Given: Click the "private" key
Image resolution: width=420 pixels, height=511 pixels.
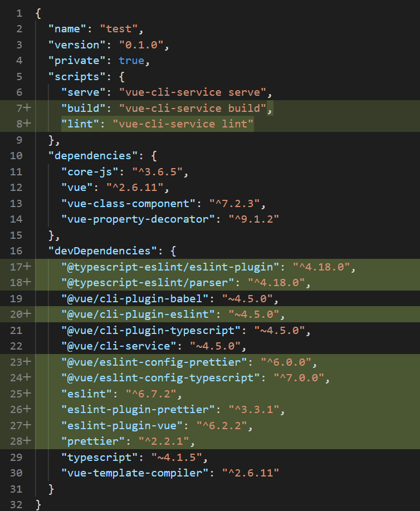Looking at the screenshot, I should 77,61.
